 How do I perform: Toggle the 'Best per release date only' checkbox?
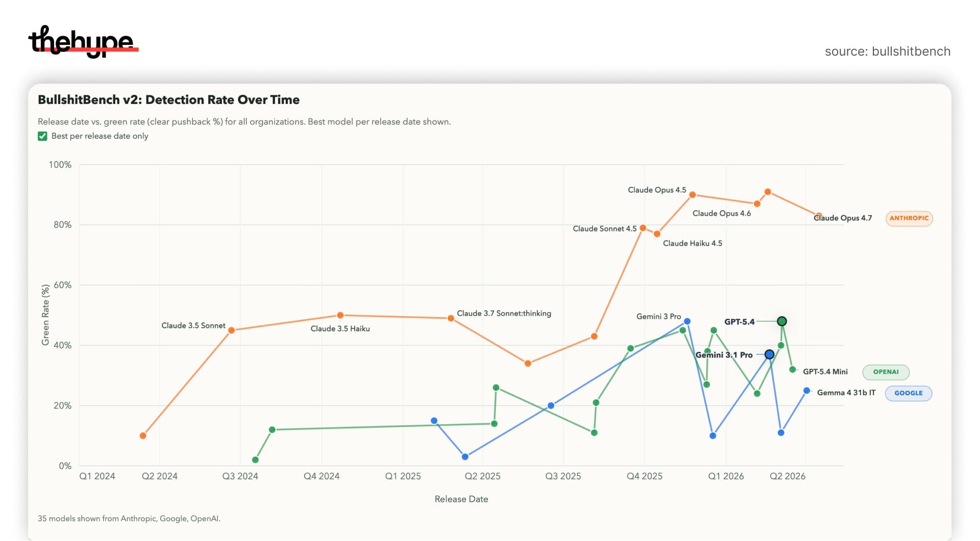[x=42, y=136]
